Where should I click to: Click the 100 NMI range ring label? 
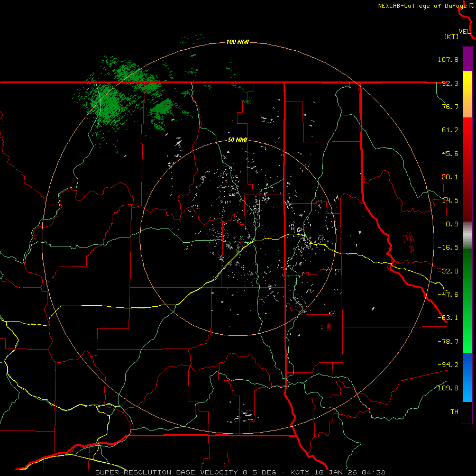(x=237, y=42)
